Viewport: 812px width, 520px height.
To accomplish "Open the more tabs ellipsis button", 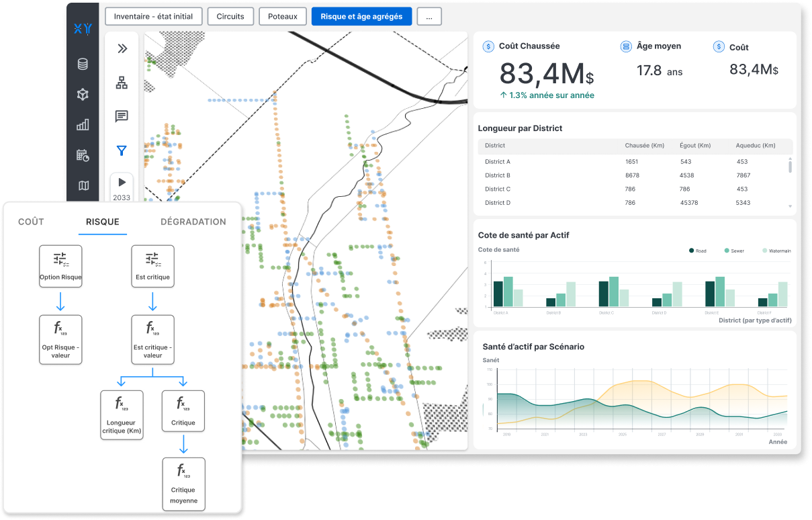I will [429, 17].
